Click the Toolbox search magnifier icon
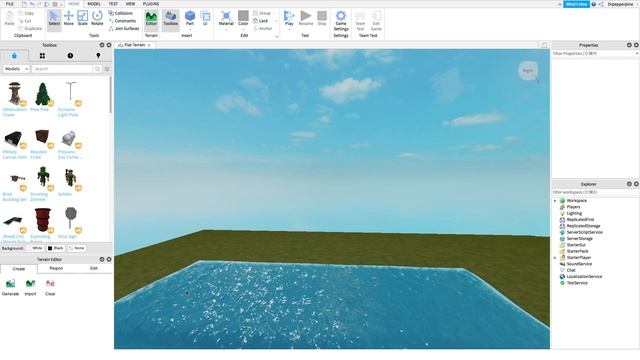This screenshot has height=360, width=640. [98, 69]
